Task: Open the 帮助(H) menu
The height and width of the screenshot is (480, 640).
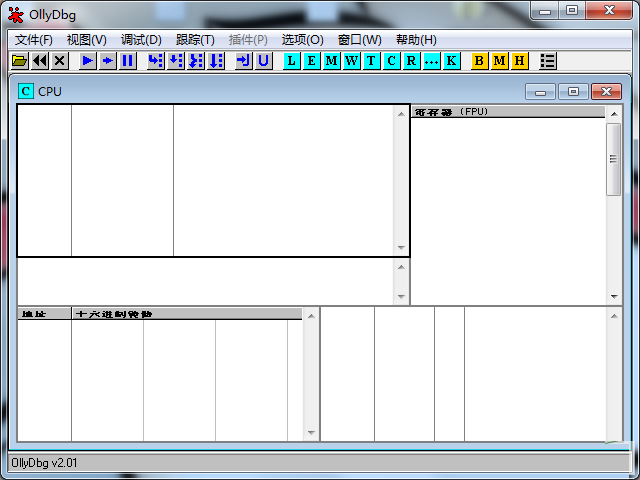Action: (416, 40)
